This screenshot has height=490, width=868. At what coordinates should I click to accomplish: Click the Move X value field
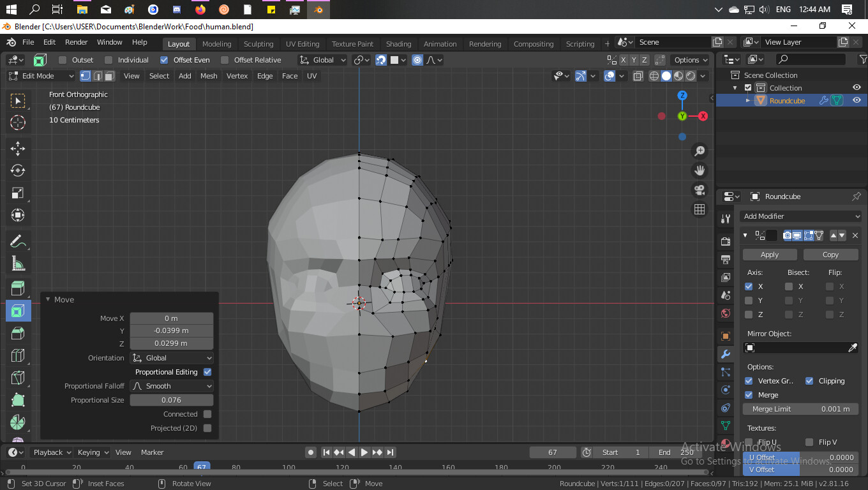coord(171,318)
